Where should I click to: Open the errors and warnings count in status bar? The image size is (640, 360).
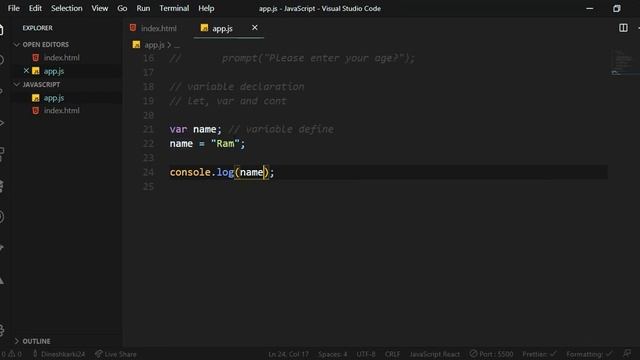point(11,354)
